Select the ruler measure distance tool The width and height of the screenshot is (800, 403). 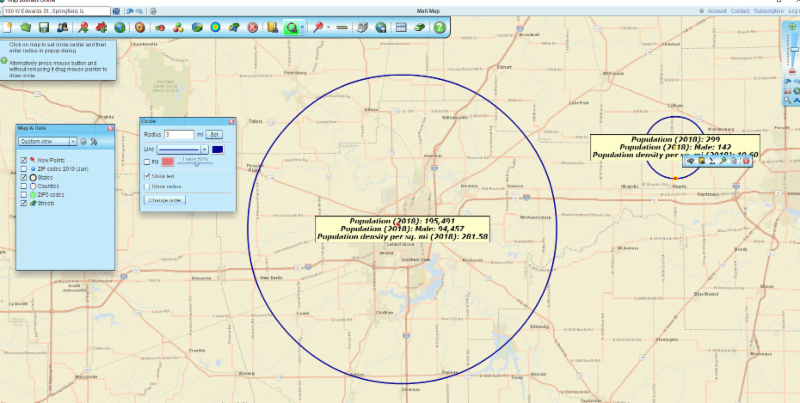342,28
